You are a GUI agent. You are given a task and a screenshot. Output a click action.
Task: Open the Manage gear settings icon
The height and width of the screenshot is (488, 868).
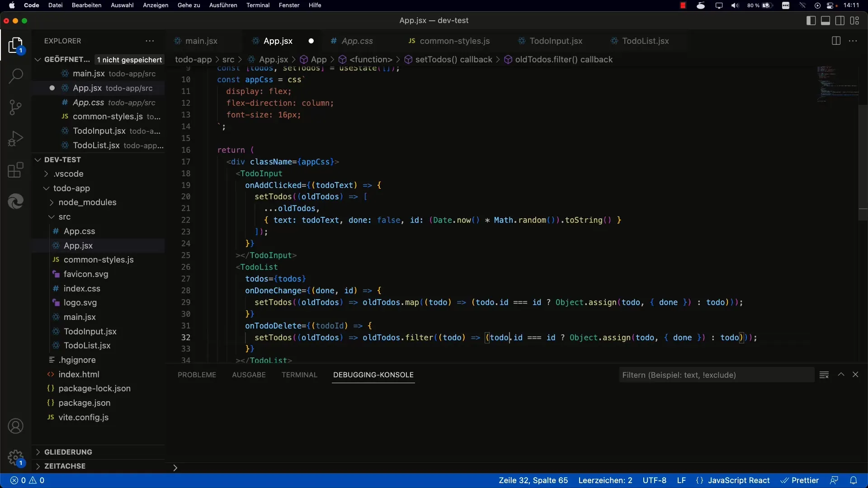(x=15, y=457)
